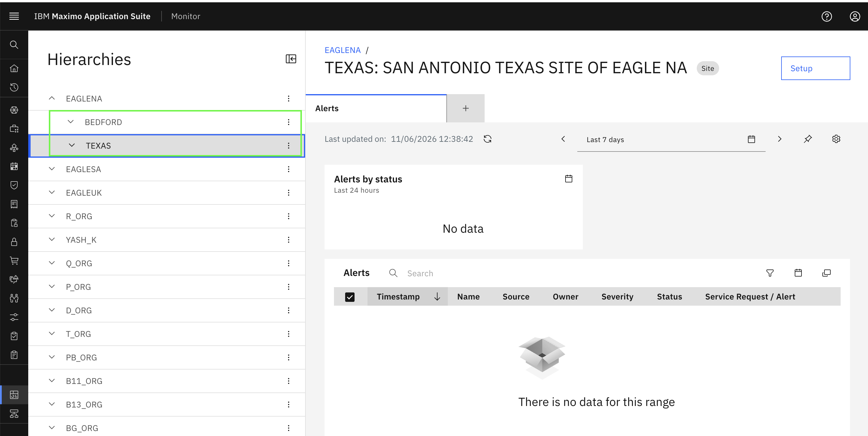Open the help icon in header
Viewport: 868px width, 436px height.
click(827, 16)
